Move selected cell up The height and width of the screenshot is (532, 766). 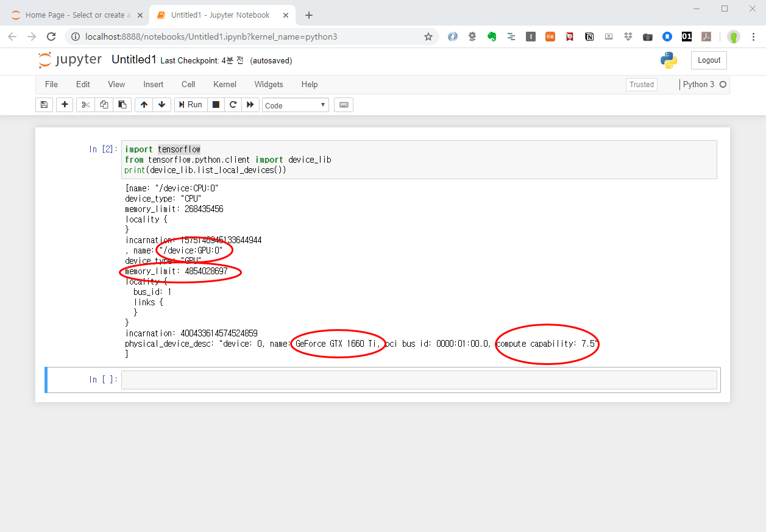144,105
